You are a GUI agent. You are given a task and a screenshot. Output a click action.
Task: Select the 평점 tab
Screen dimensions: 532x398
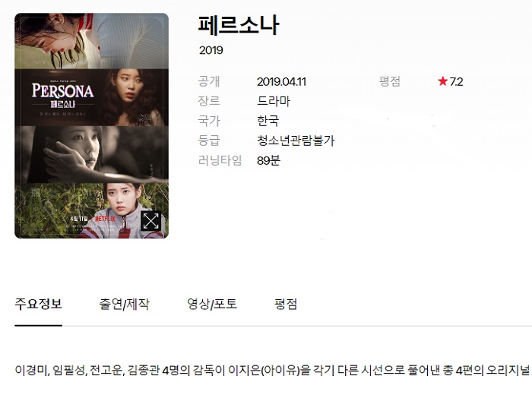[286, 304]
